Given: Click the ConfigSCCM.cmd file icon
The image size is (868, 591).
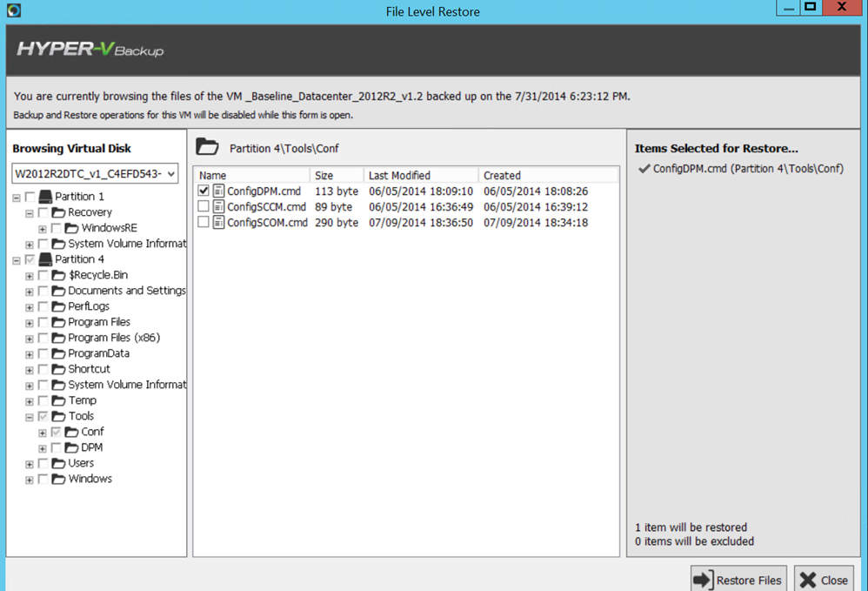Looking at the screenshot, I should [x=218, y=206].
